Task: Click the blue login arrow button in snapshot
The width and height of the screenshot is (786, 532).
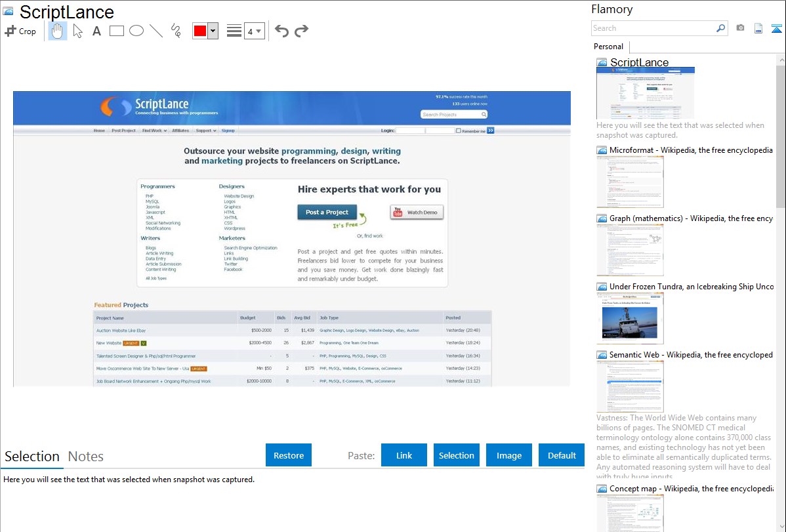Action: coord(491,131)
